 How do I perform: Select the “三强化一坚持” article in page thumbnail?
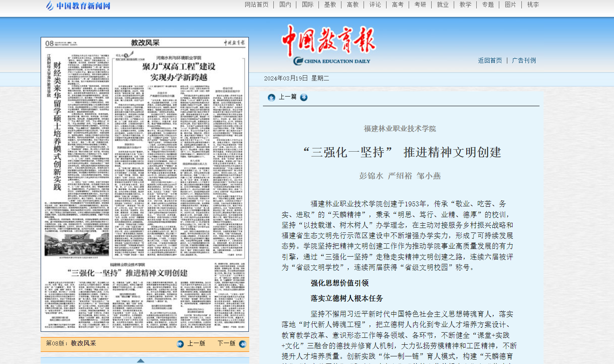point(127,273)
